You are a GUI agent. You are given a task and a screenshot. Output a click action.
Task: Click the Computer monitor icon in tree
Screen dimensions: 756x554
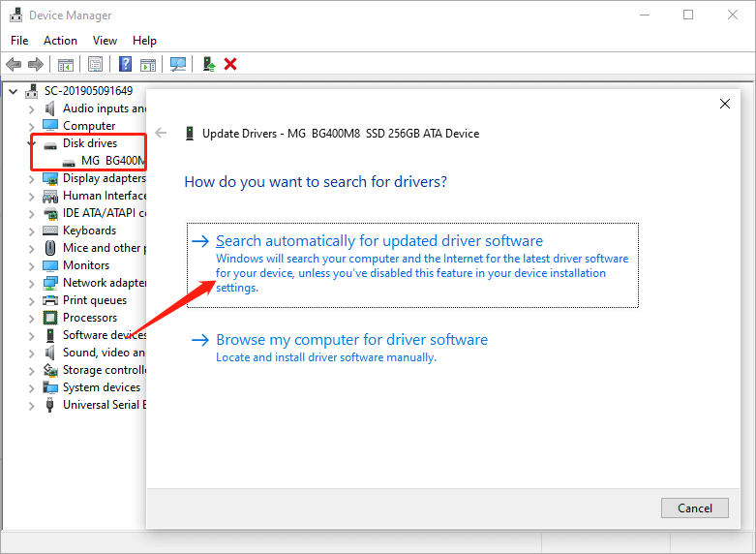[50, 126]
